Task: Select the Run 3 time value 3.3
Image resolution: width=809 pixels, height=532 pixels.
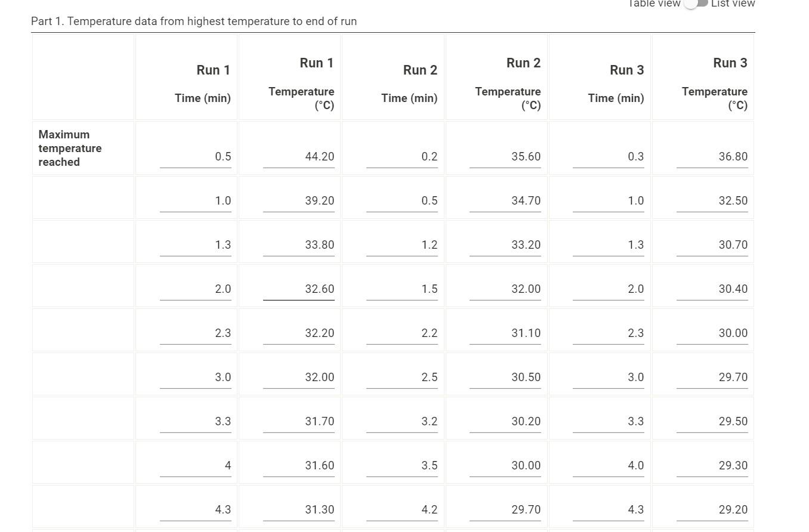Action: coord(609,420)
